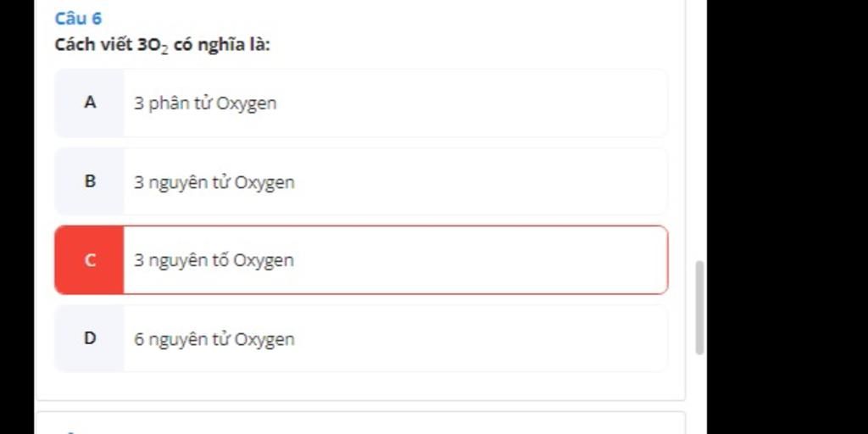Select the letter D answer badge
Viewport: 868px width, 434px height.
90,338
